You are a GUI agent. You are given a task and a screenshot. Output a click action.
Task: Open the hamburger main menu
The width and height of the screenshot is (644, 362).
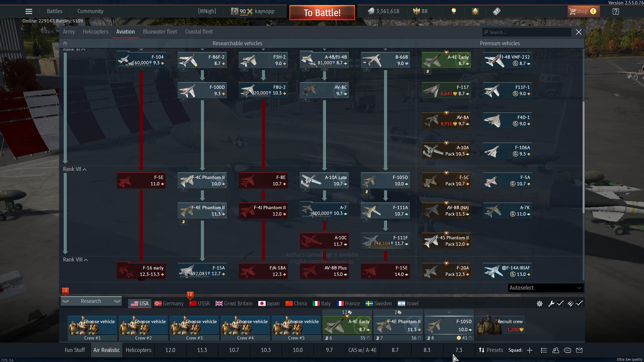(29, 11)
